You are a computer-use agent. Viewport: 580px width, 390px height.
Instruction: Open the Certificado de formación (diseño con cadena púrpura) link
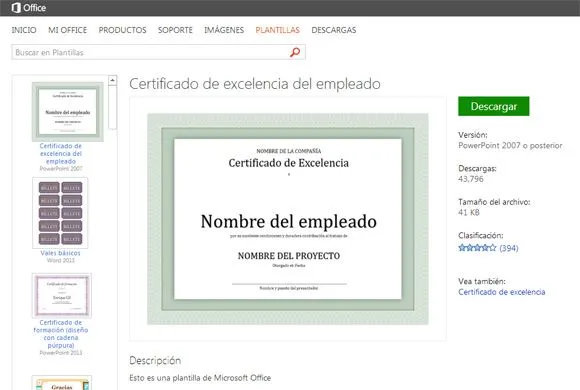[61, 334]
